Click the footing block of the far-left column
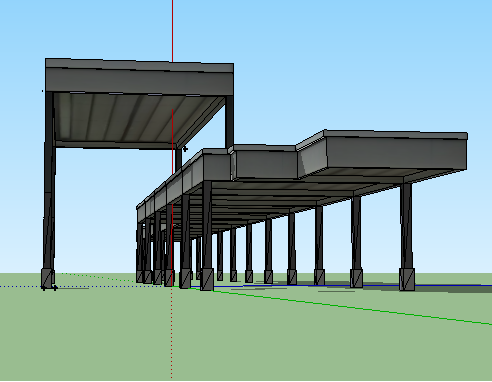The image size is (492, 382). coord(48,278)
